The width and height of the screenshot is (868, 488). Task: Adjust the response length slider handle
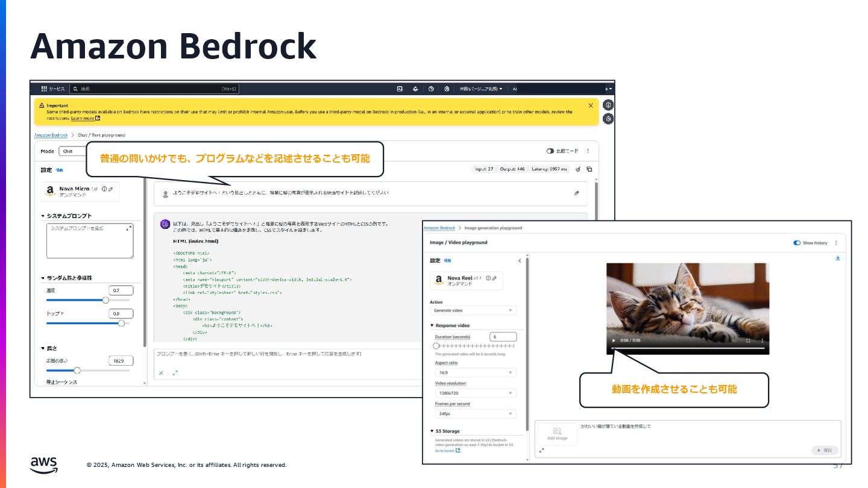(x=77, y=371)
